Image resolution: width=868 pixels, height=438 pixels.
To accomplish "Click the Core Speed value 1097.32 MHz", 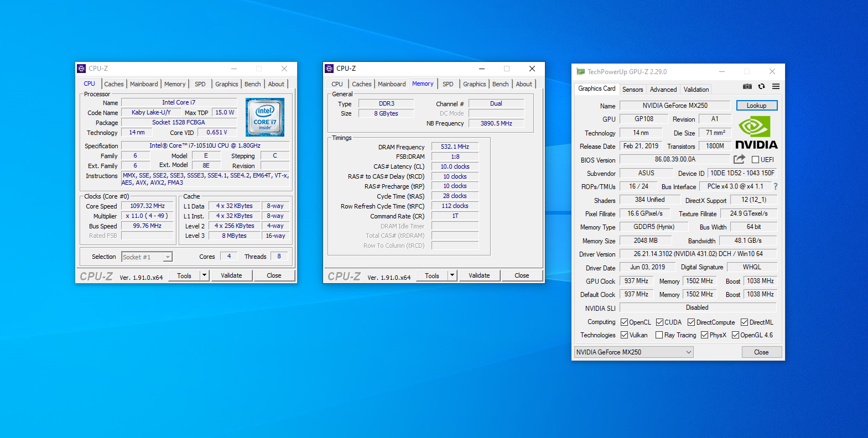I will (148, 206).
